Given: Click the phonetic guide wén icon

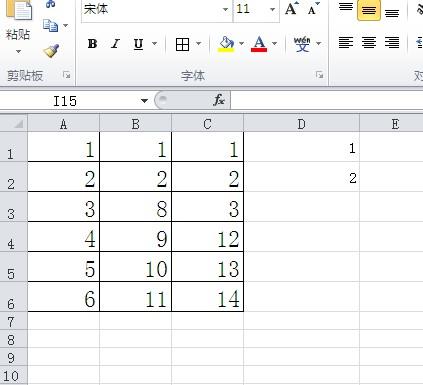Looking at the screenshot, I should pos(302,44).
